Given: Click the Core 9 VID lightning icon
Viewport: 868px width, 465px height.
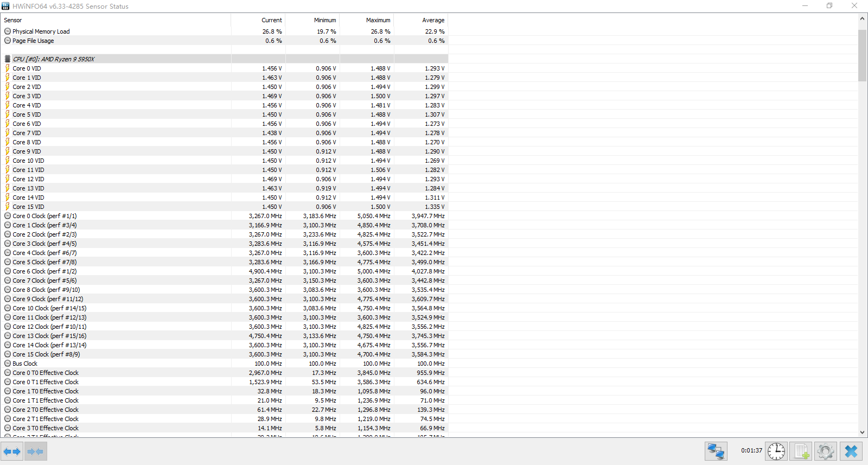Looking at the screenshot, I should coord(8,151).
